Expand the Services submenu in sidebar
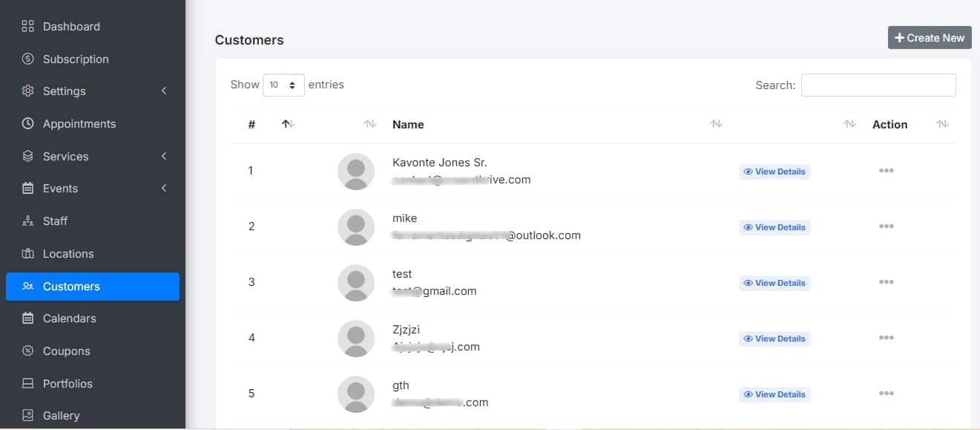Screen dimensions: 980x430 tap(164, 156)
